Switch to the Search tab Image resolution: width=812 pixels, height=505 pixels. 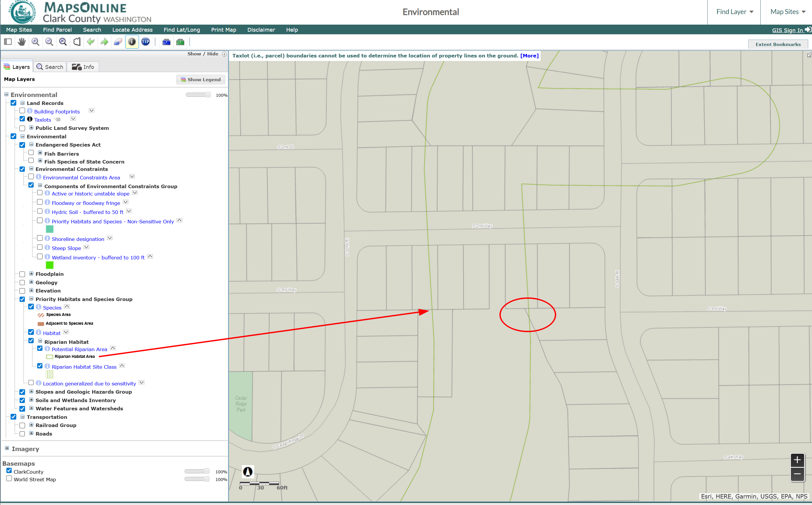50,67
